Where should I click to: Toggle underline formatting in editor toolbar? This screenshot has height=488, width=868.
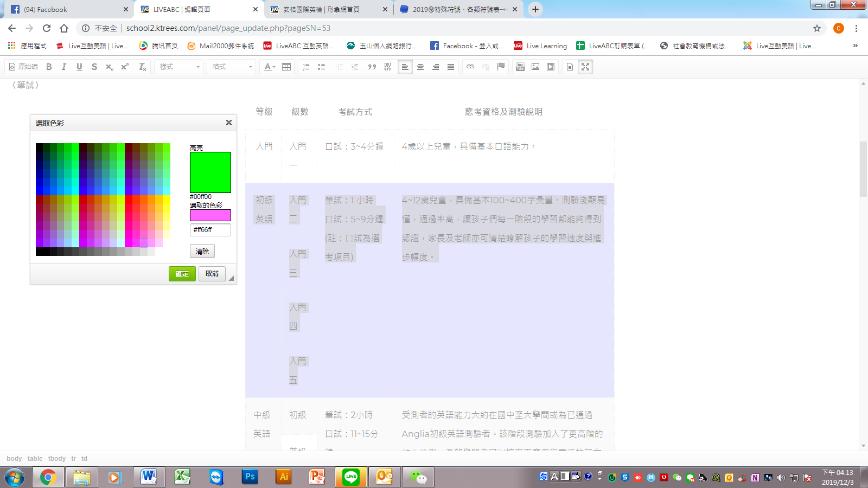point(79,67)
